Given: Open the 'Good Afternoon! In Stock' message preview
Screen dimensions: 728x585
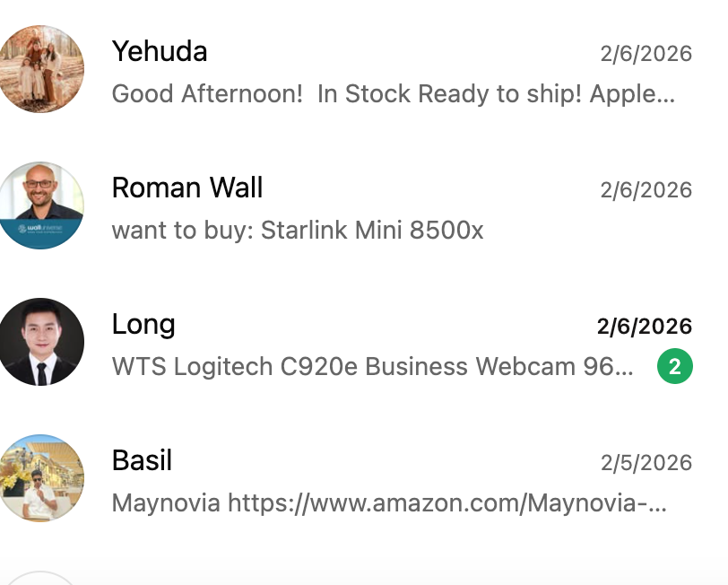Looking at the screenshot, I should 393,94.
